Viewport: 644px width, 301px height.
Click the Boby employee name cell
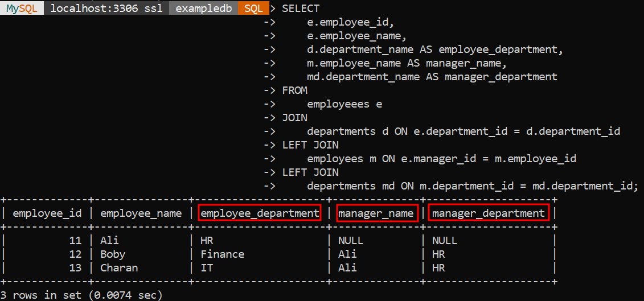113,254
